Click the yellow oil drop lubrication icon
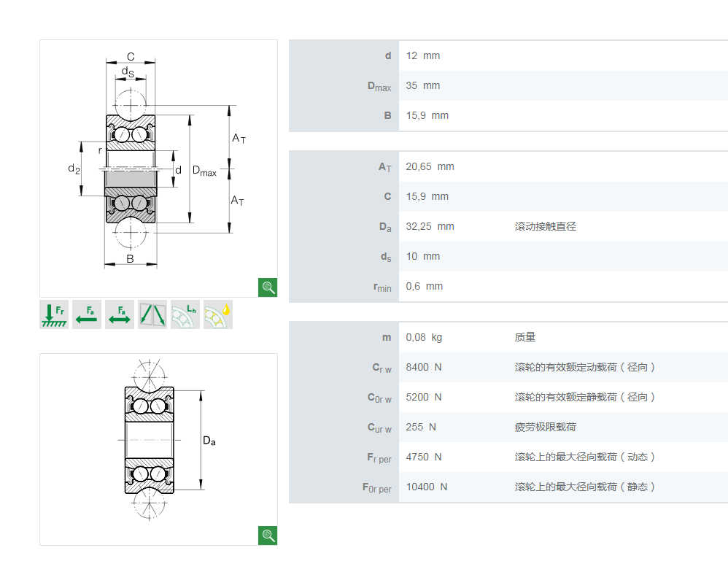The width and height of the screenshot is (728, 572). (218, 314)
